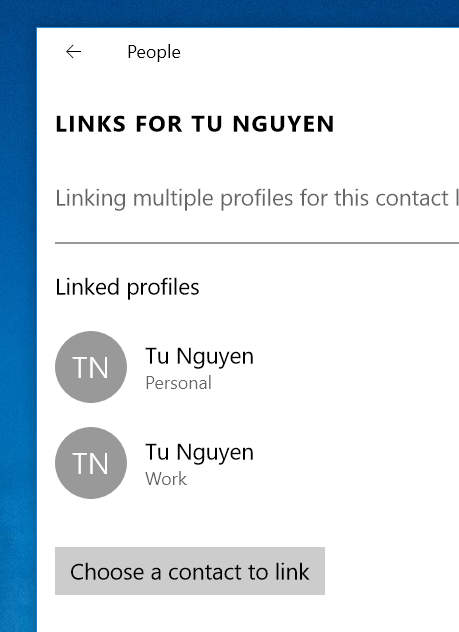Click the People app title

(x=154, y=52)
